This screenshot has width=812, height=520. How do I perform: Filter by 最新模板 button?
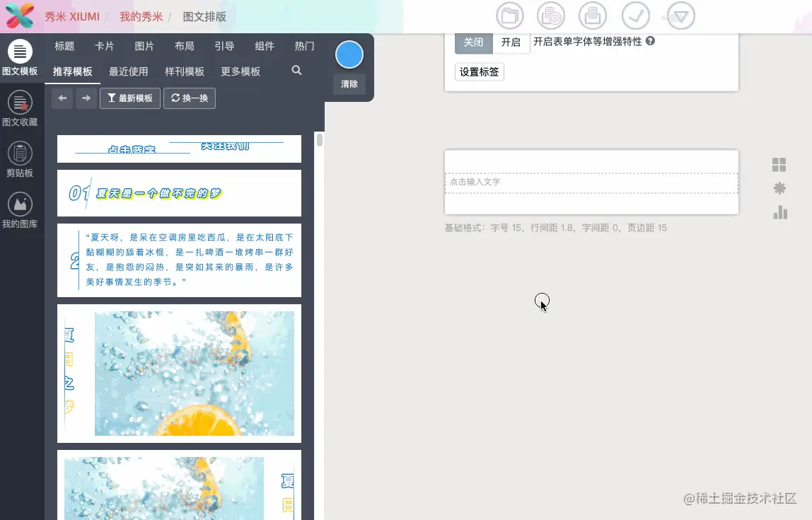tap(130, 98)
